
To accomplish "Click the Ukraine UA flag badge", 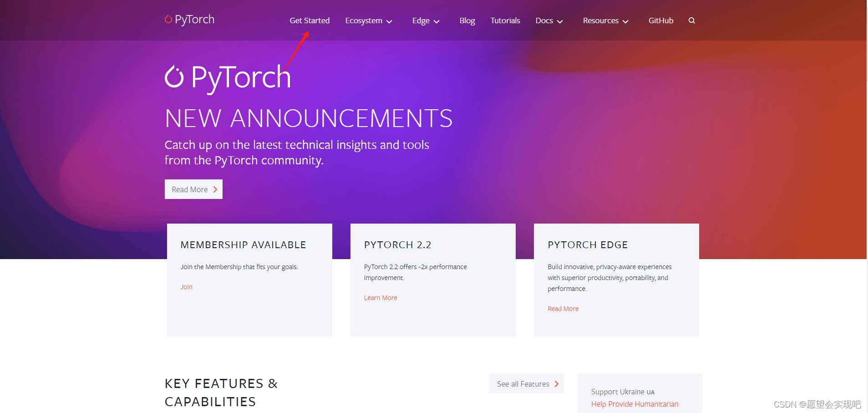I will point(650,392).
